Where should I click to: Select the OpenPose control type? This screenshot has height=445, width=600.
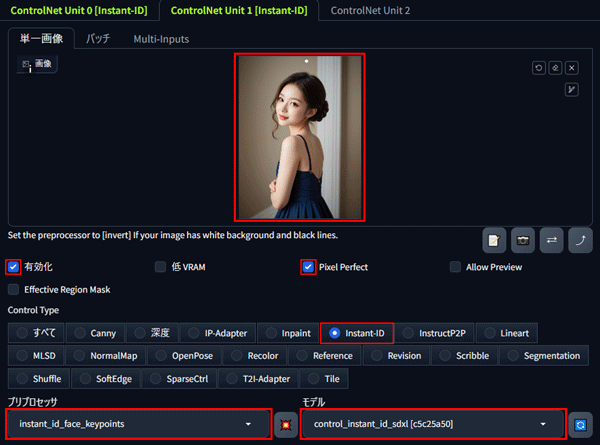coord(185,355)
